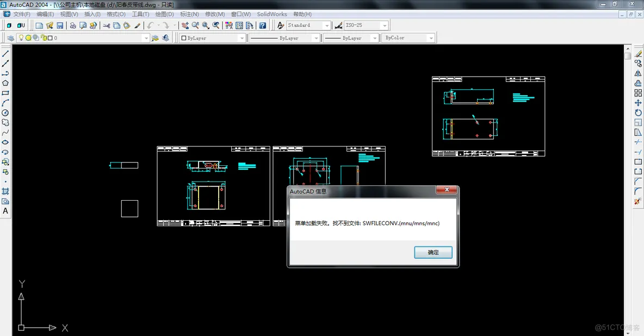Click 确定 in the AutoCAD 信息 dialog

pos(434,252)
